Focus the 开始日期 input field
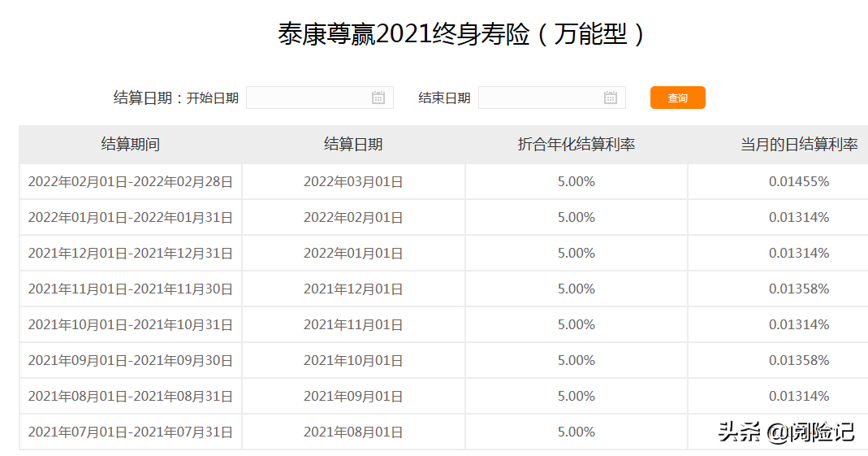Image resolution: width=868 pixels, height=456 pixels. 319,98
